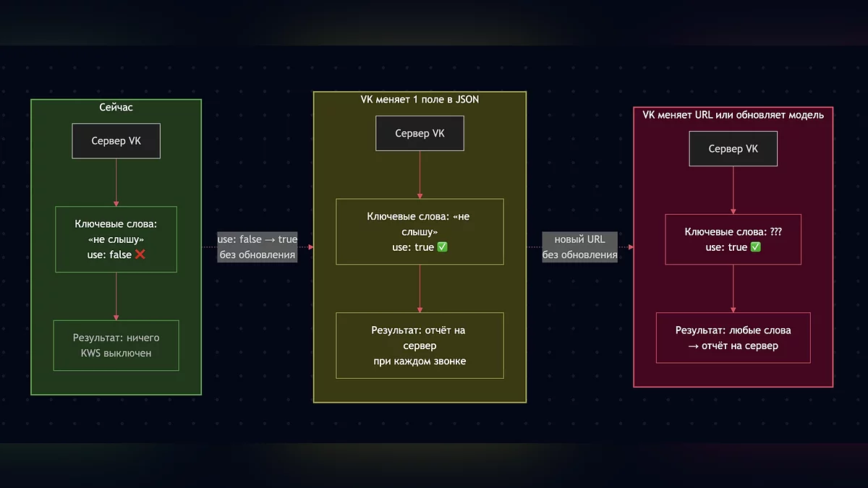868x488 pixels.
Task: Select the «Сейчас» group title
Action: (116, 107)
